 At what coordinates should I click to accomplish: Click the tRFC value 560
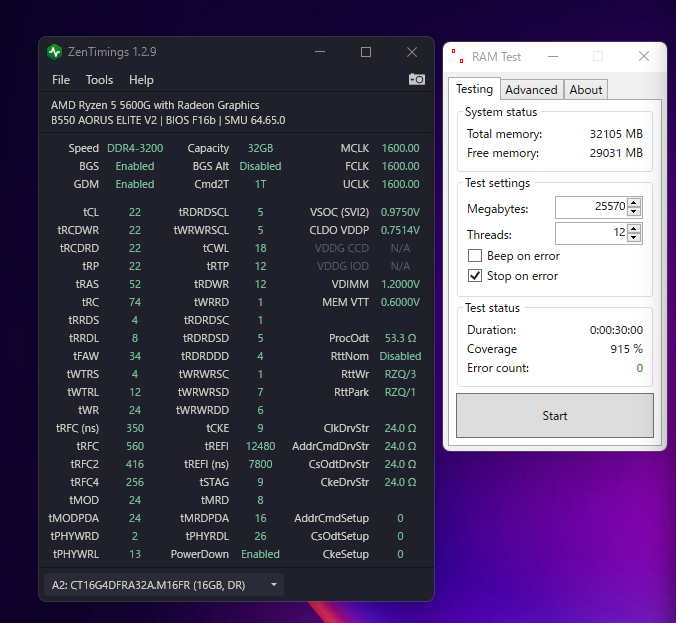click(x=135, y=446)
